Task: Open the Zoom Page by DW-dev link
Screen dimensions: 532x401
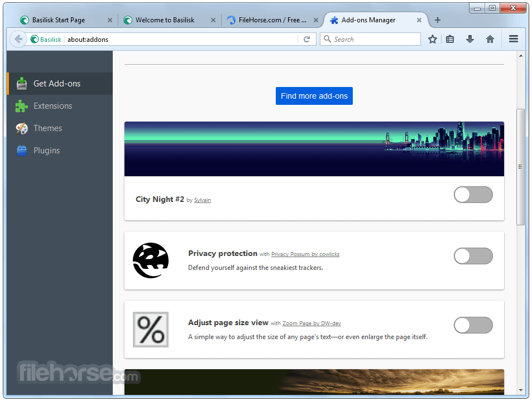Action: (x=312, y=323)
